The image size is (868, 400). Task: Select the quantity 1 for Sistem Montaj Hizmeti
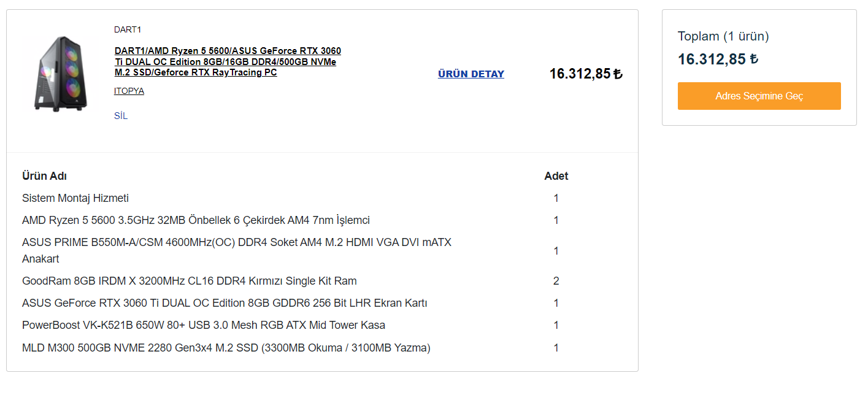tap(556, 198)
